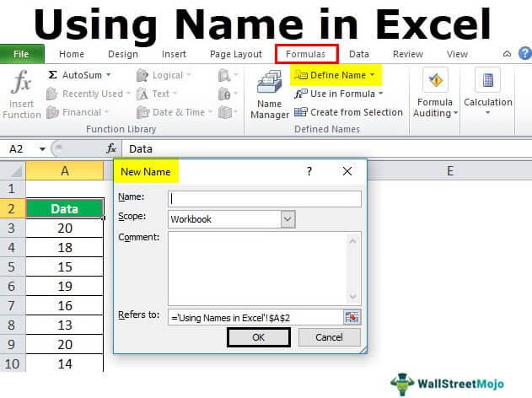
Task: Open Recently Used functions list
Action: 88,94
